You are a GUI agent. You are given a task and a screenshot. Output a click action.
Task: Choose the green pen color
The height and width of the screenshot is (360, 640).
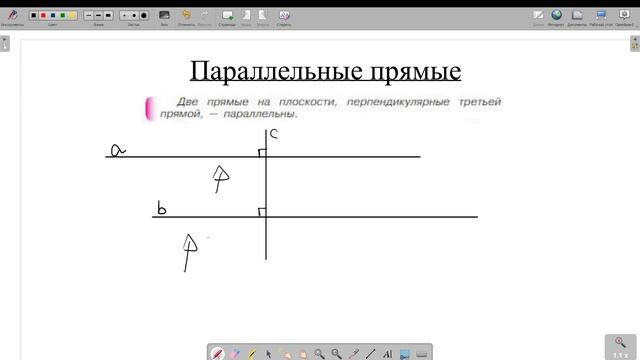click(x=63, y=16)
